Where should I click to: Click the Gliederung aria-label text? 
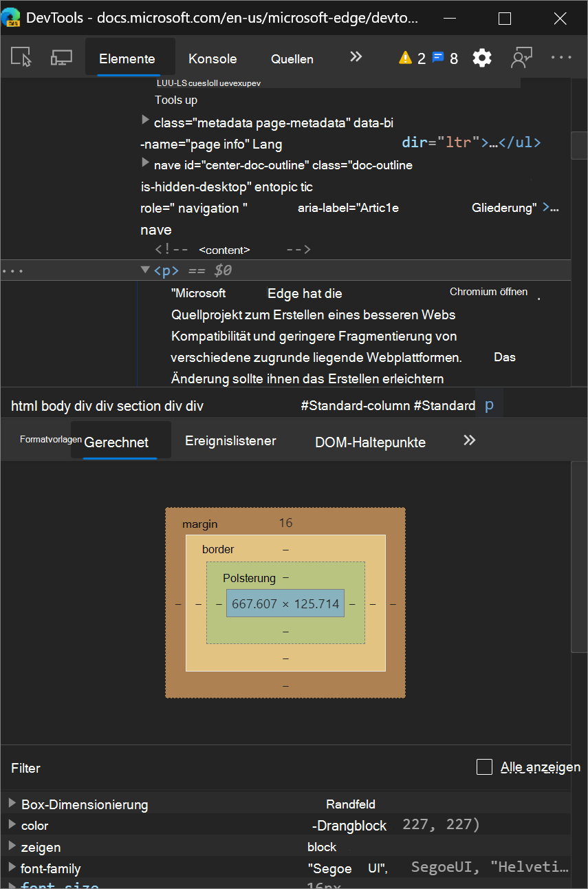(x=504, y=208)
